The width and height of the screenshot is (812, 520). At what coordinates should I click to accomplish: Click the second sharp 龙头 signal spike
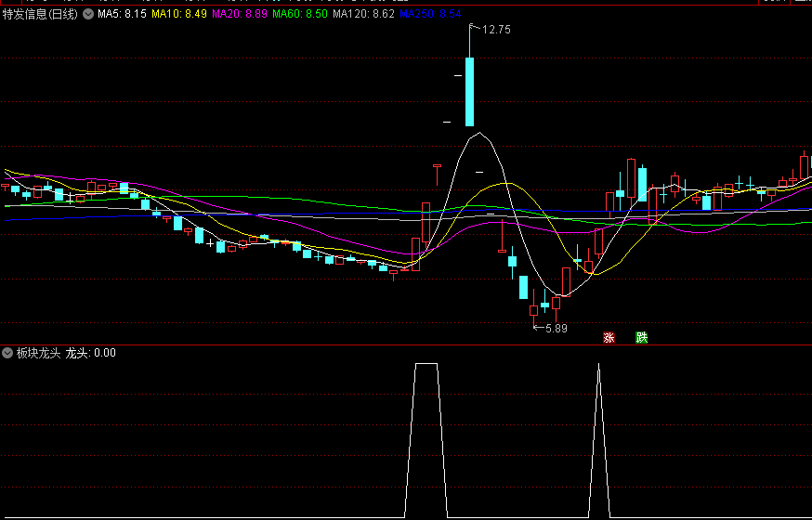pos(598,366)
